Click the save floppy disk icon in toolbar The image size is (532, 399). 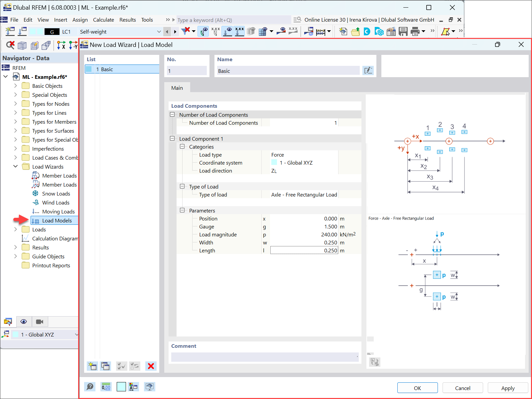[403, 32]
